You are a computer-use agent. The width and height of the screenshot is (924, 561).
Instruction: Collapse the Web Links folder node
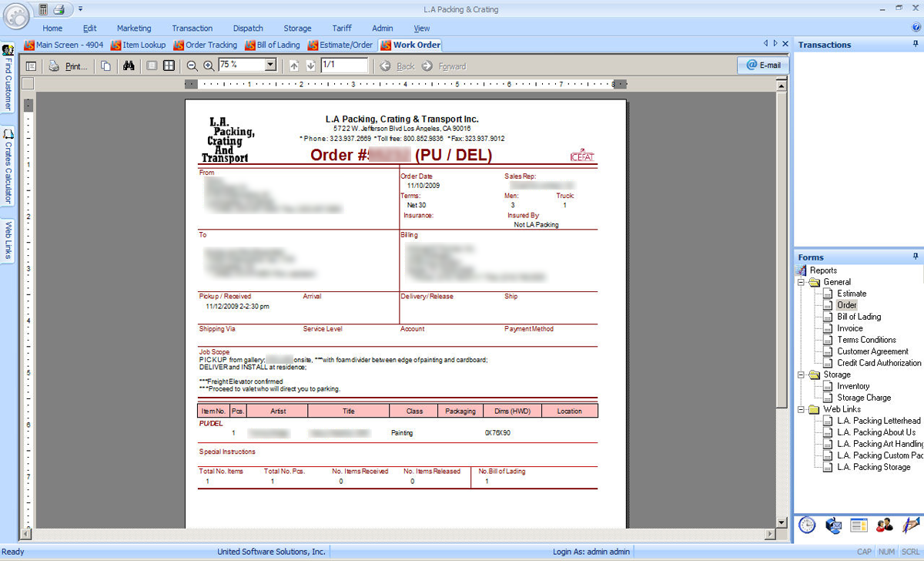coord(802,409)
